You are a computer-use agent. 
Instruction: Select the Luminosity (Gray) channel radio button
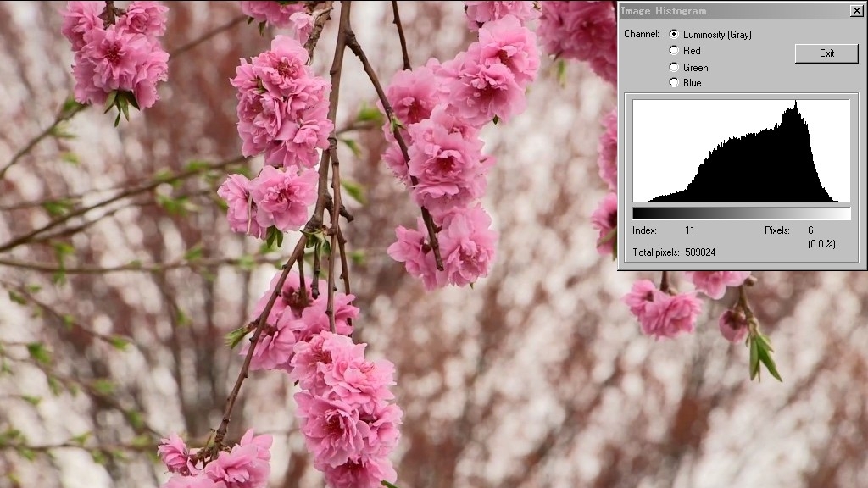[674, 34]
